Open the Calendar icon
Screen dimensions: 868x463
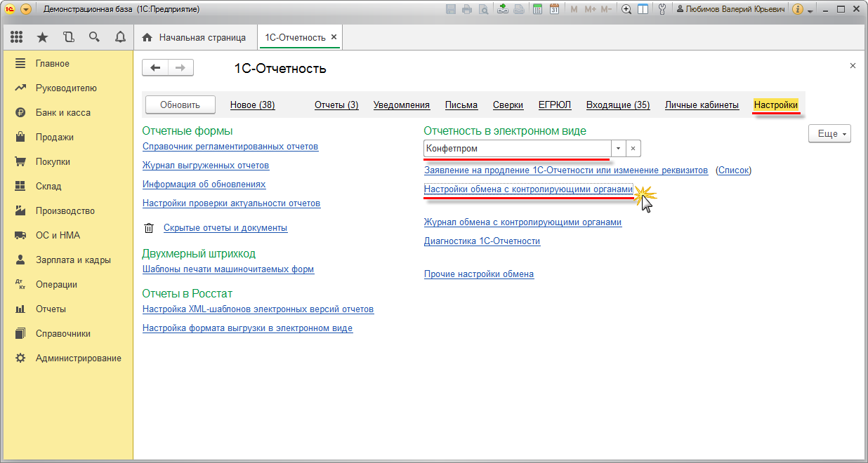(x=555, y=9)
